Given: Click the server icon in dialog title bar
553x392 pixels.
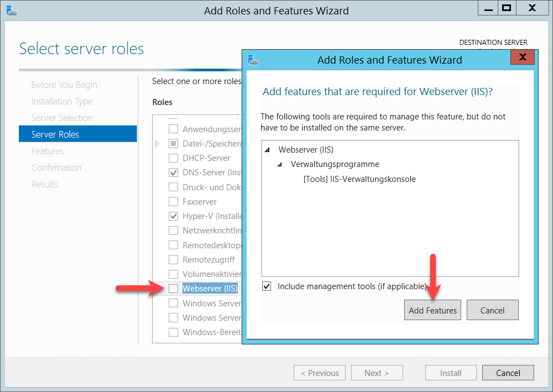Looking at the screenshot, I should coord(253,60).
